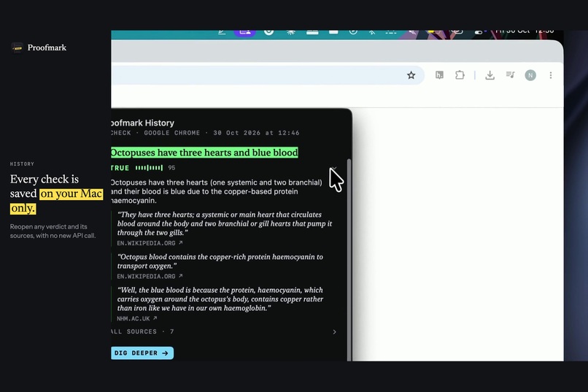Click the 'Reopen any verdict' description text
588x392 pixels.
(53, 231)
